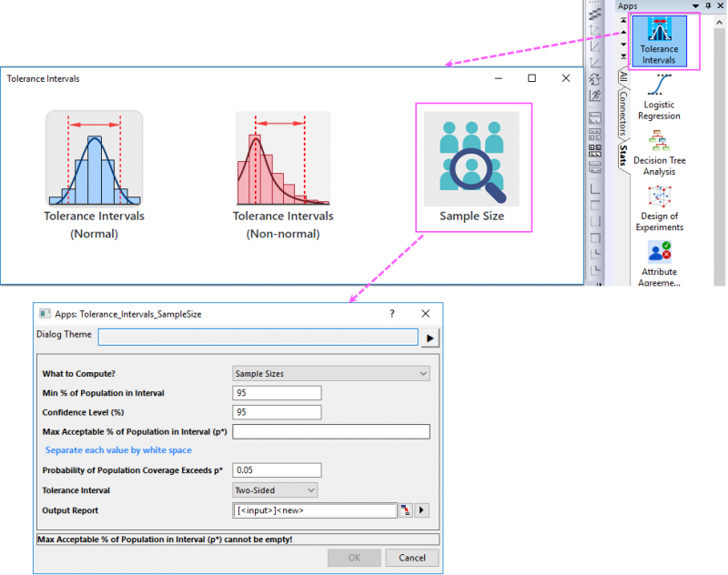Open the Tolerance Intervals app icon

658,40
